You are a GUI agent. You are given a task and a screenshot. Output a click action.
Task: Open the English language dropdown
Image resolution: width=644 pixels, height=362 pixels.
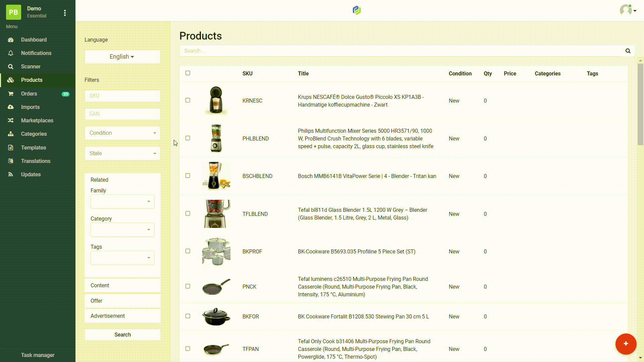click(x=122, y=57)
